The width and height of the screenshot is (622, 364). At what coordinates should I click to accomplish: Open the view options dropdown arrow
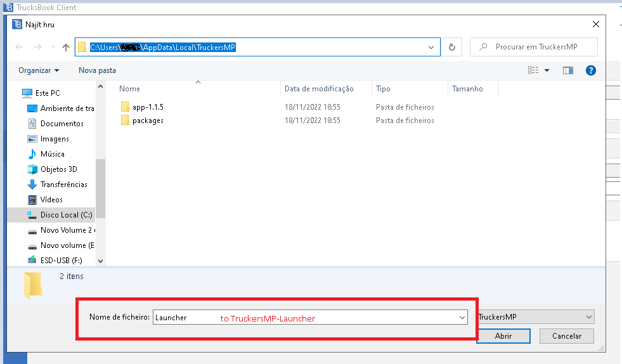point(547,70)
